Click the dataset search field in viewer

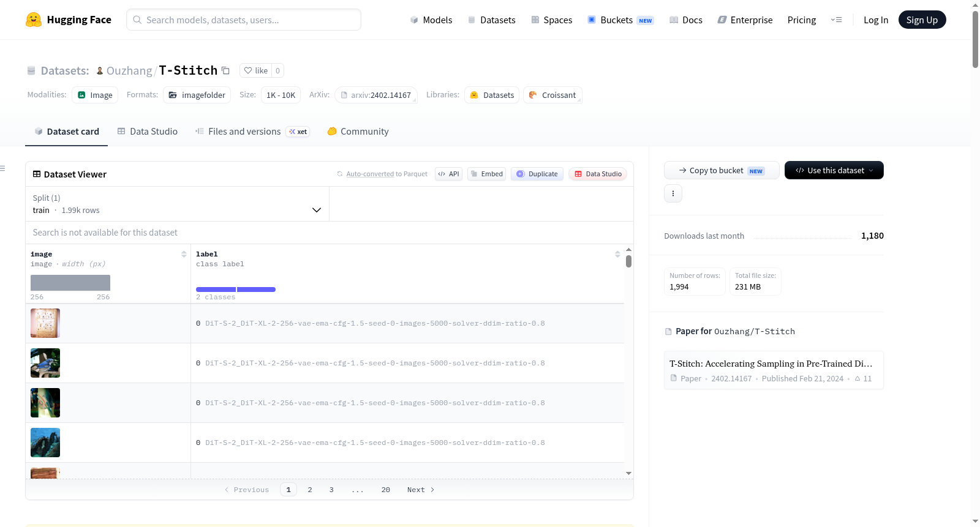click(330, 233)
